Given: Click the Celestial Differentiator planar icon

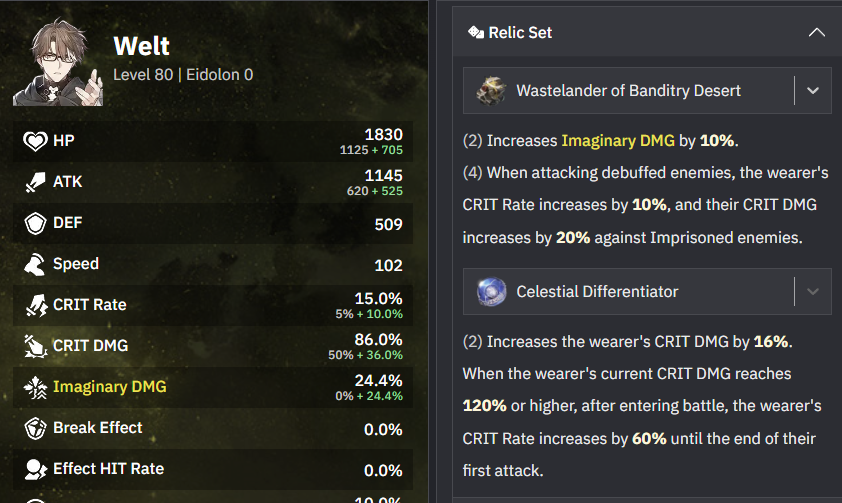Looking at the screenshot, I should click(x=490, y=292).
